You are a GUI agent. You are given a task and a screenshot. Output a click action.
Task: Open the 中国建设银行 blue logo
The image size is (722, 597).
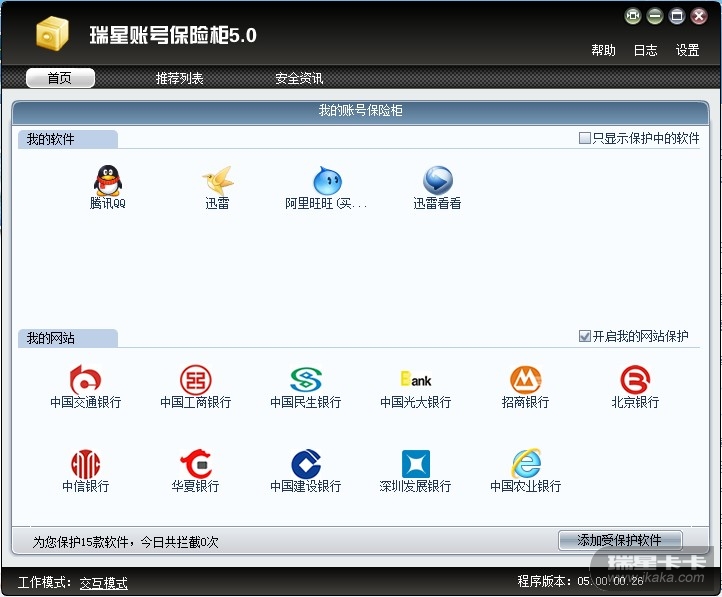[x=306, y=464]
